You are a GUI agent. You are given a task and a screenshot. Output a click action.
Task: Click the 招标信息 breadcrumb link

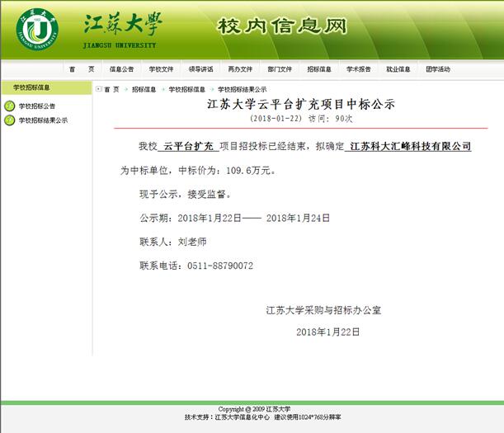point(144,89)
